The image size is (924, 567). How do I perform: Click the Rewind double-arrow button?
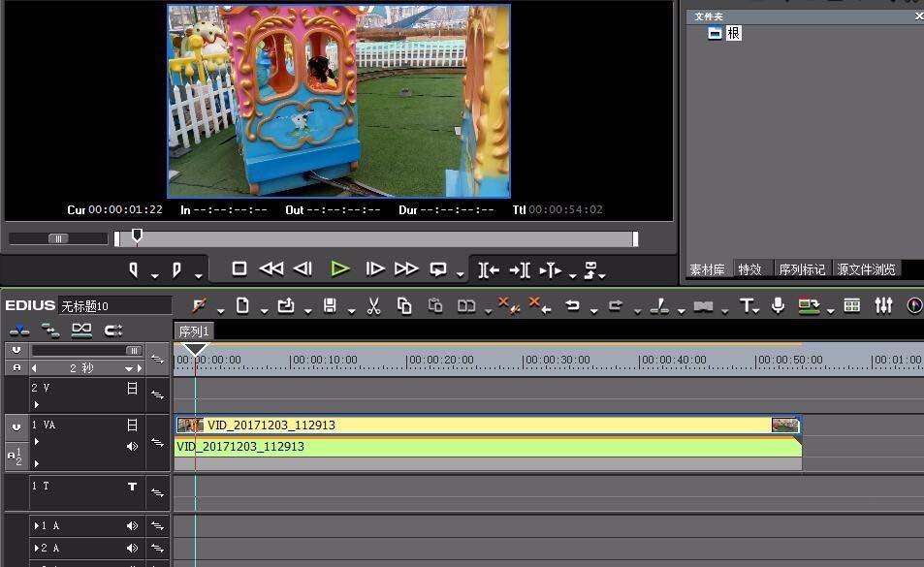click(x=271, y=268)
